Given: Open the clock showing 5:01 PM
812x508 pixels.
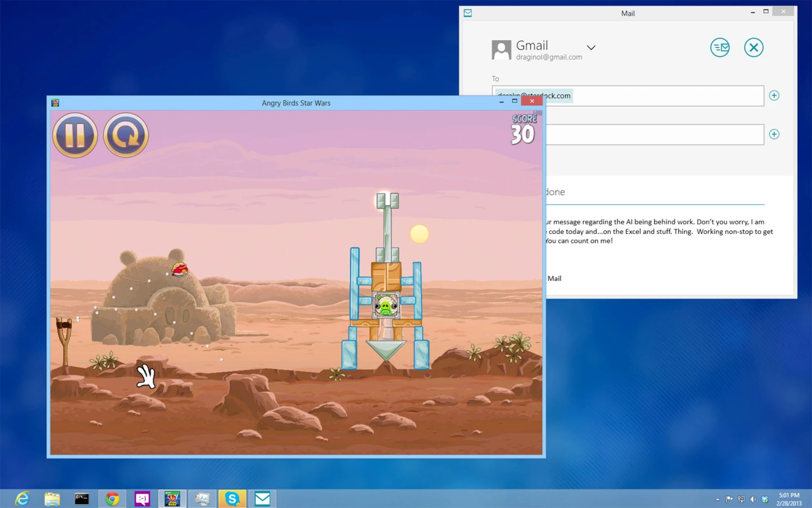Looking at the screenshot, I should (x=789, y=499).
